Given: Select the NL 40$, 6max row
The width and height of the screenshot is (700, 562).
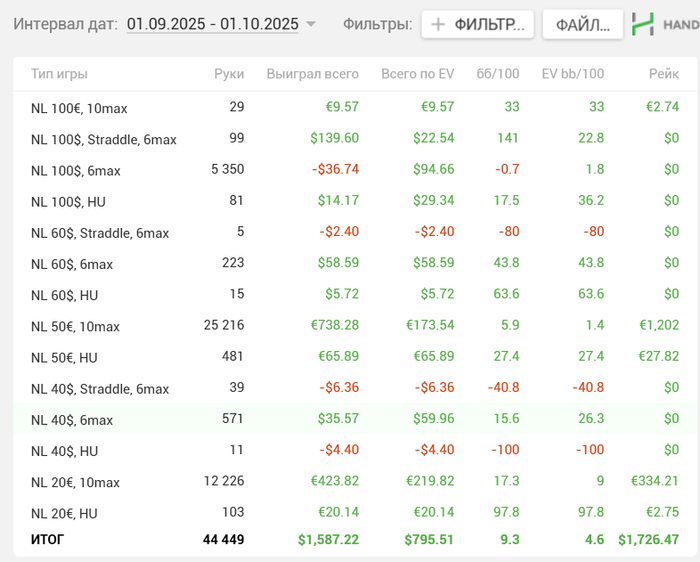Looking at the screenshot, I should [x=72, y=420].
